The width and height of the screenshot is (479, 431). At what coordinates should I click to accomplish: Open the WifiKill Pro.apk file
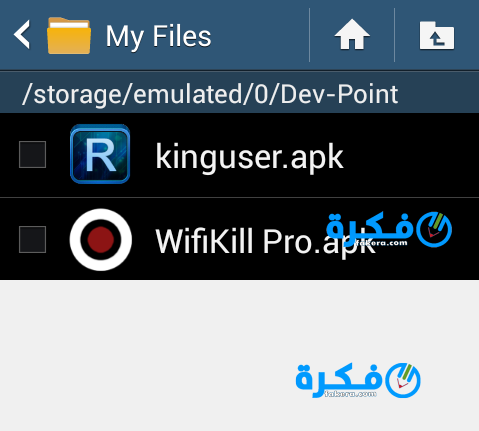pyautogui.click(x=239, y=239)
